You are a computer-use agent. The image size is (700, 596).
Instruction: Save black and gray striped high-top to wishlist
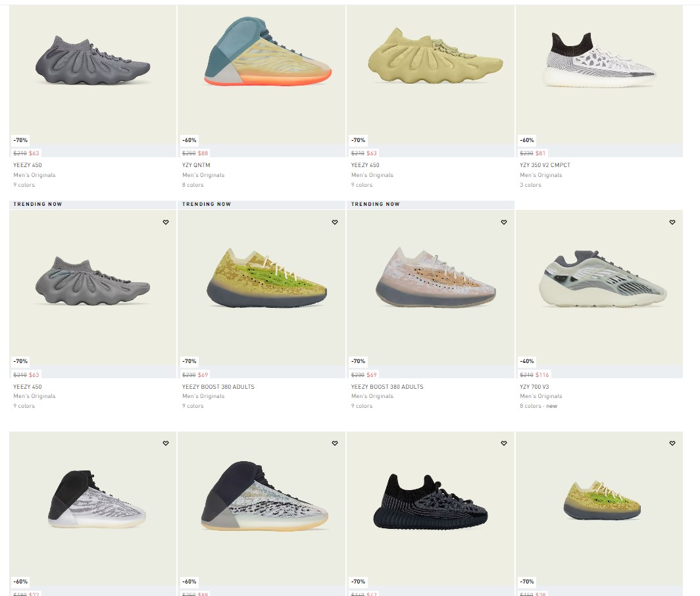point(166,443)
